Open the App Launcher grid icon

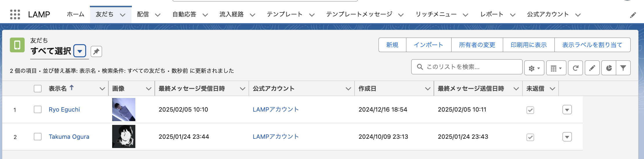coord(15,14)
